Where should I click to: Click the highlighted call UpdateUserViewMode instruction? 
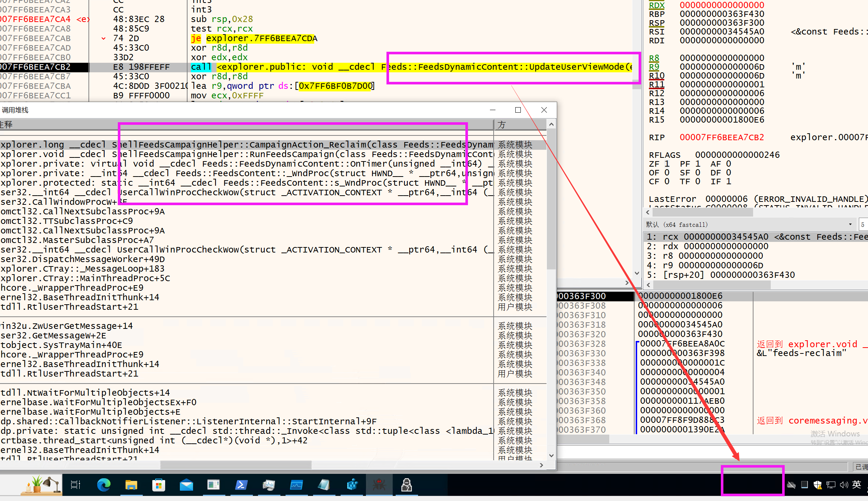pos(411,67)
